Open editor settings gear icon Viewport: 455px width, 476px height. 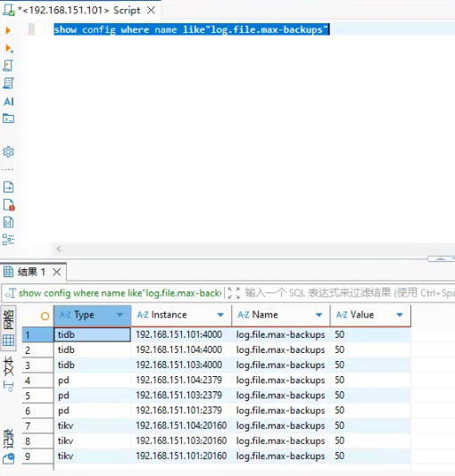click(8, 152)
